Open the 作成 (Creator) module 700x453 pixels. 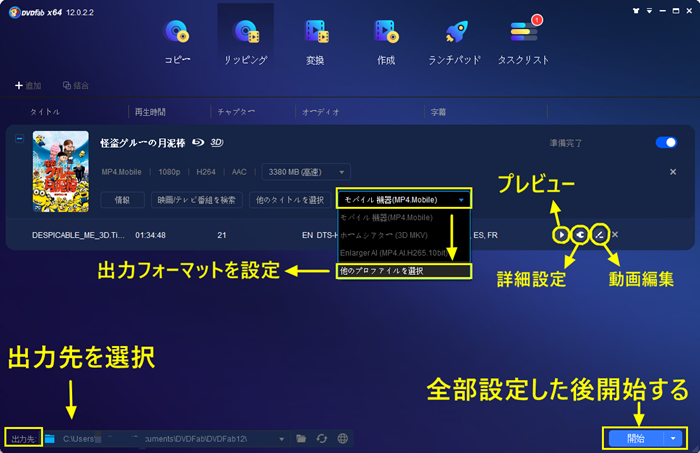click(386, 40)
